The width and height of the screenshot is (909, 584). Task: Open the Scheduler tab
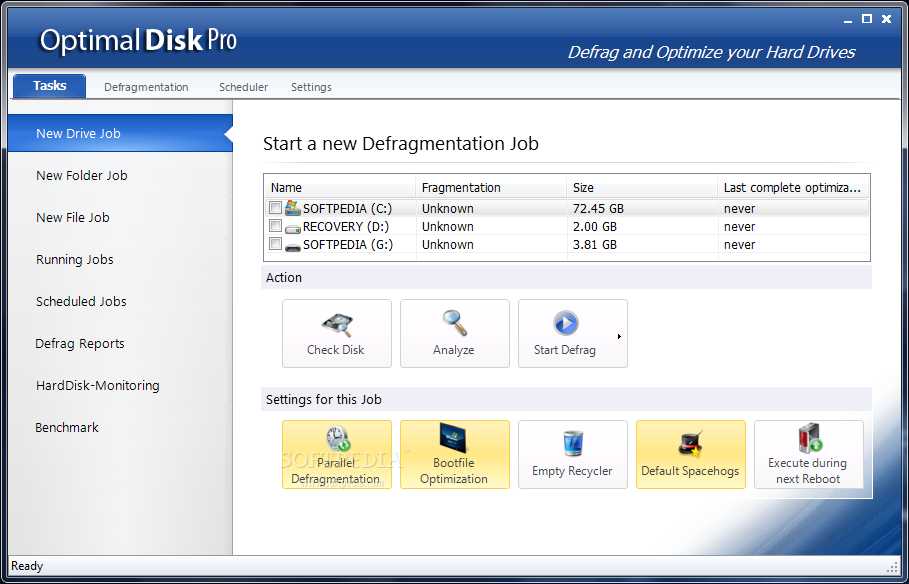point(243,87)
